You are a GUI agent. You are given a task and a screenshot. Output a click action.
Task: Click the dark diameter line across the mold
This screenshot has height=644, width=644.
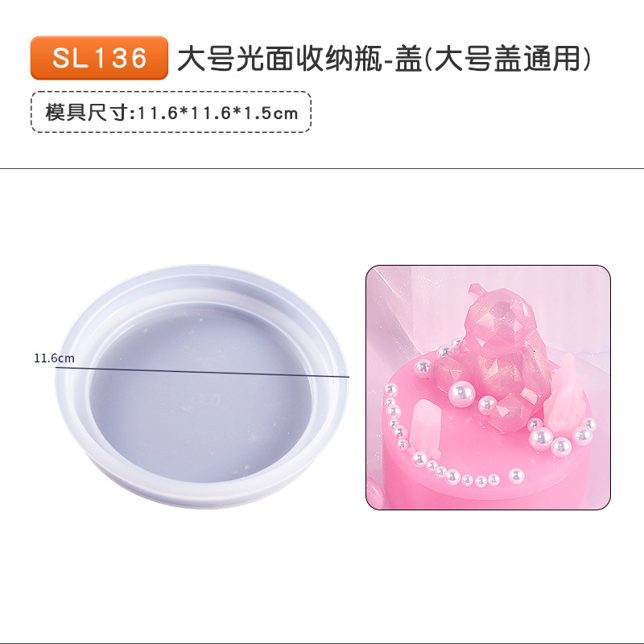[203, 372]
